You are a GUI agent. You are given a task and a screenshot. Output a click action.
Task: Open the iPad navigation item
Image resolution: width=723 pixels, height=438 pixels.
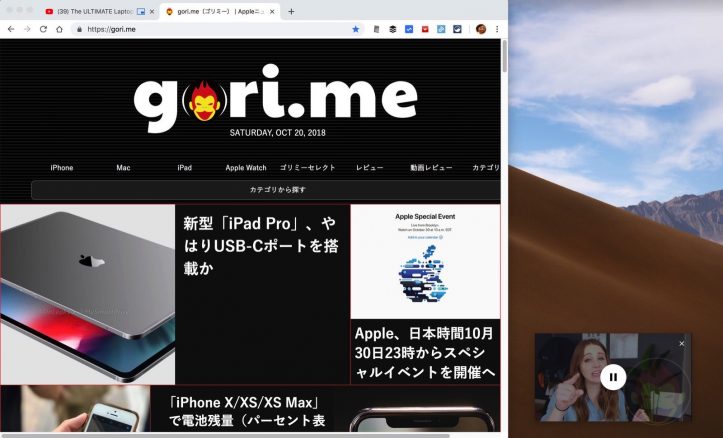click(x=184, y=168)
